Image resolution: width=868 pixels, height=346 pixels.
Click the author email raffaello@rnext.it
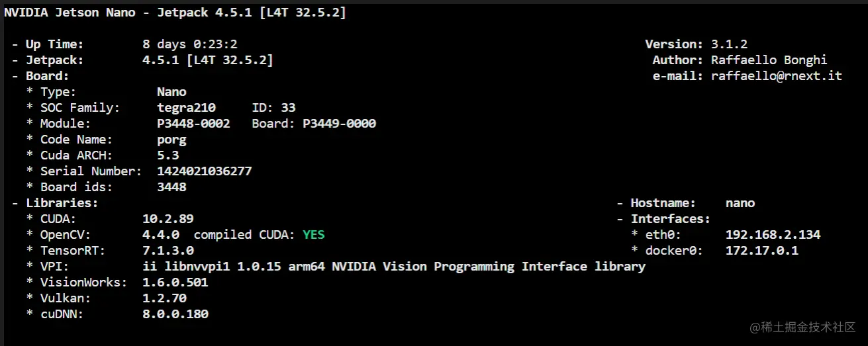(776, 76)
